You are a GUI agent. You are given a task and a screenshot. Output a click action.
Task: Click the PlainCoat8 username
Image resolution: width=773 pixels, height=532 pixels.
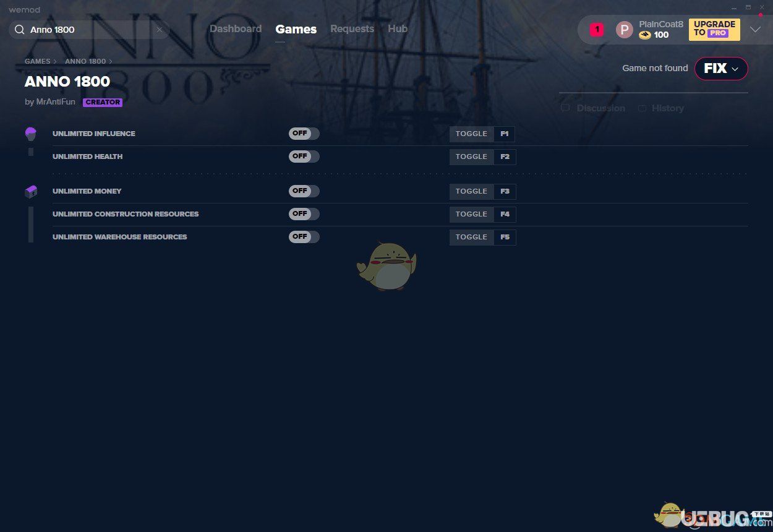pyautogui.click(x=661, y=24)
